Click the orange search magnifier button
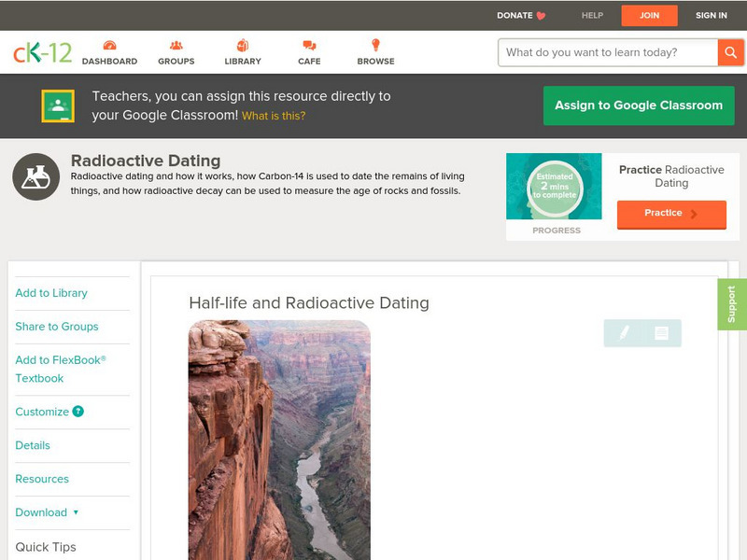This screenshot has width=747, height=560. (730, 52)
